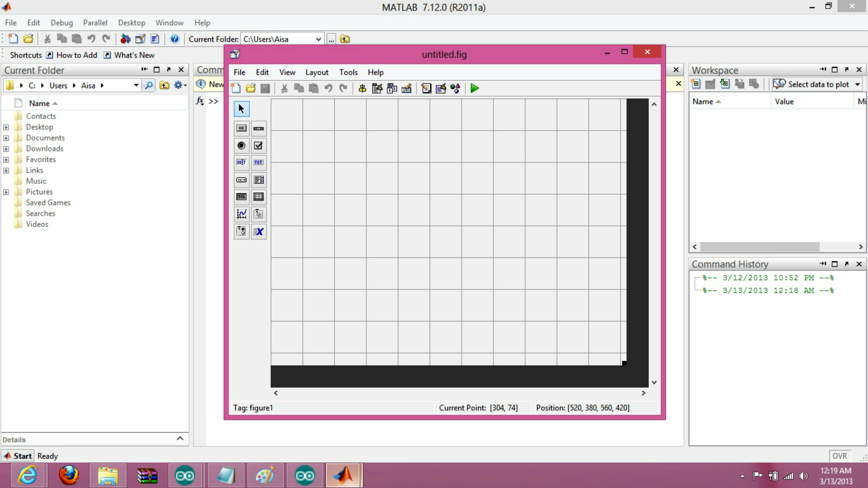Select the Edit Text component tool
Screen dimensions: 868x488
(241, 162)
